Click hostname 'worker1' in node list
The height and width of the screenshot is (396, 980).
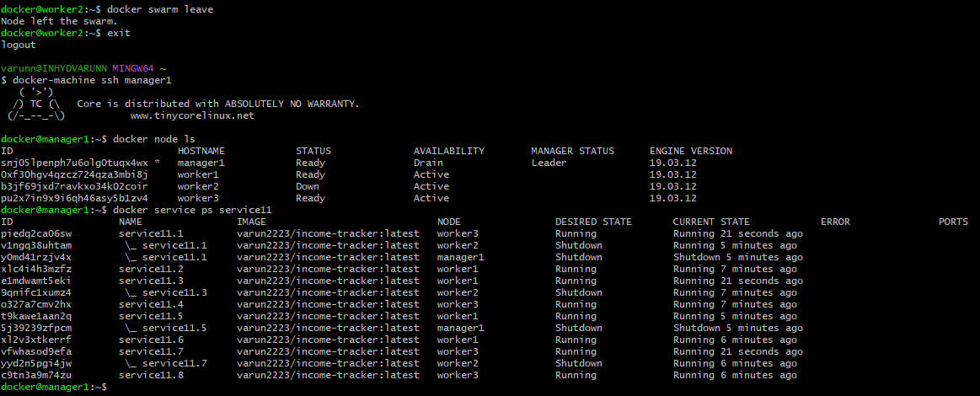click(x=198, y=175)
